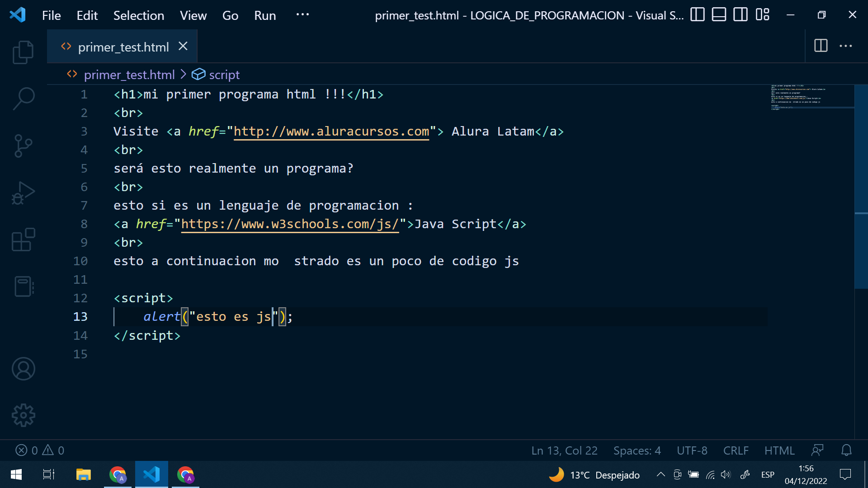The width and height of the screenshot is (868, 488).
Task: Click the closing /script tag on line 14
Action: point(147,336)
